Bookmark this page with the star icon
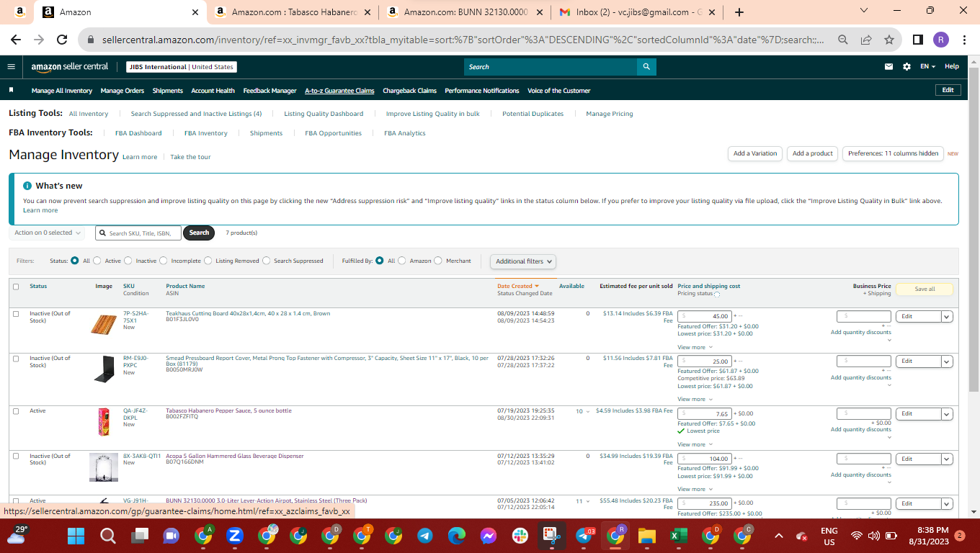The image size is (980, 553). coord(889,40)
